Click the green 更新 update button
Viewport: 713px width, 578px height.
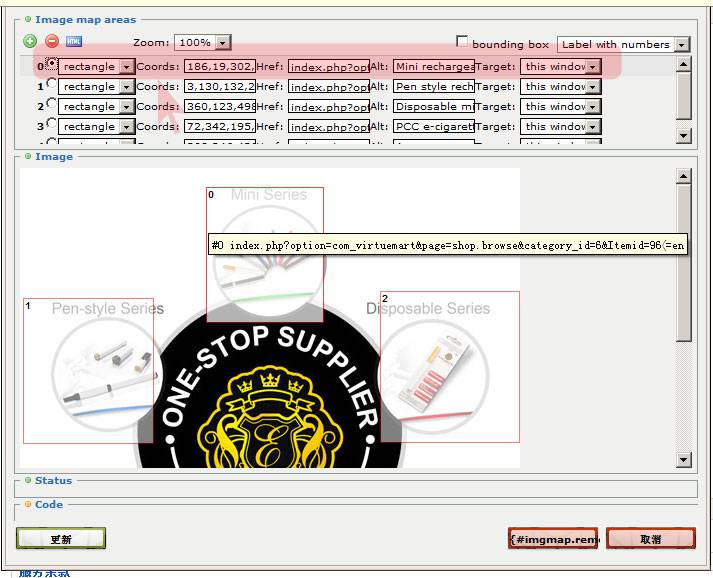coord(61,539)
